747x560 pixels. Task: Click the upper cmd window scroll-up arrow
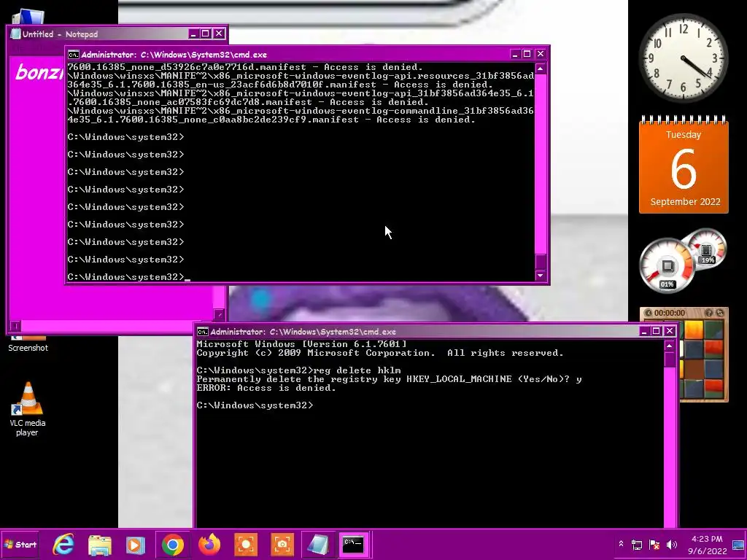[541, 69]
